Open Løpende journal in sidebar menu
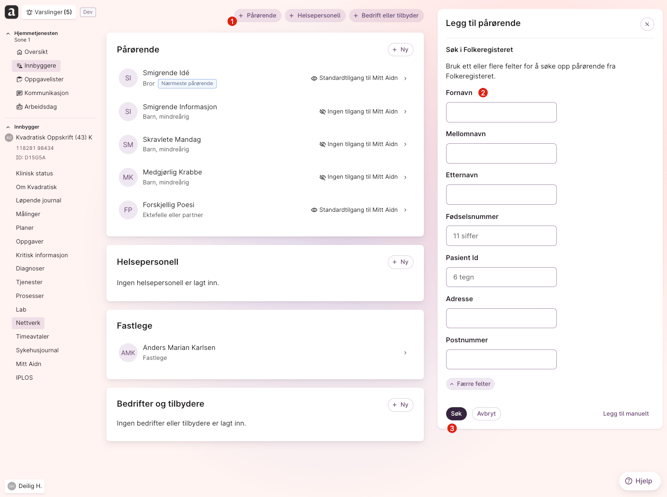Image resolution: width=667 pixels, height=497 pixels. pos(38,201)
